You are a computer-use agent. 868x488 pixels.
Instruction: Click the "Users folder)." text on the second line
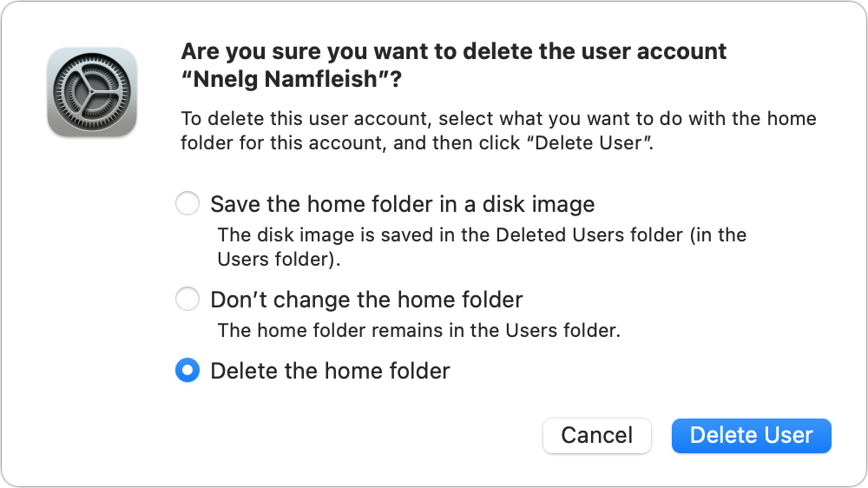coord(279,260)
